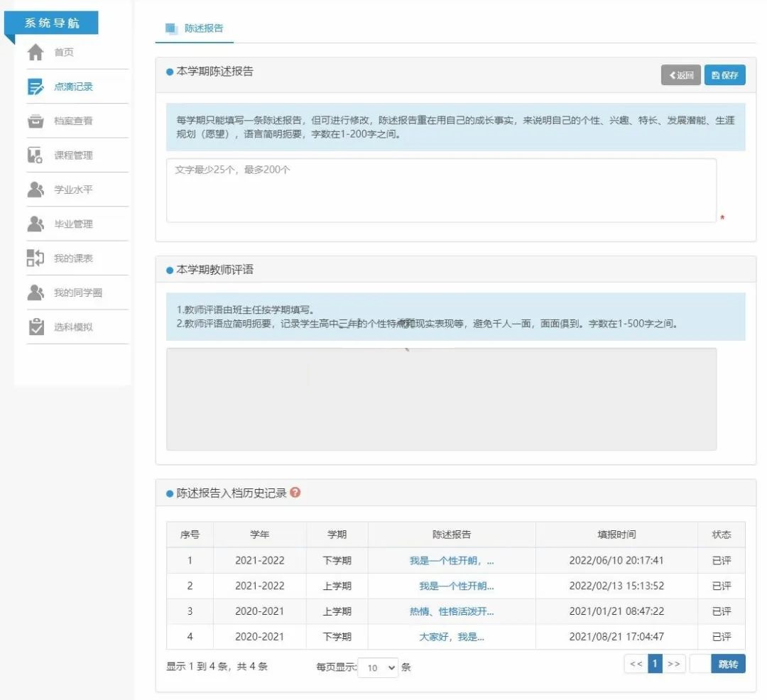Click the 本学期教师评语 section heading
Image resolution: width=767 pixels, height=700 pixels.
214,269
